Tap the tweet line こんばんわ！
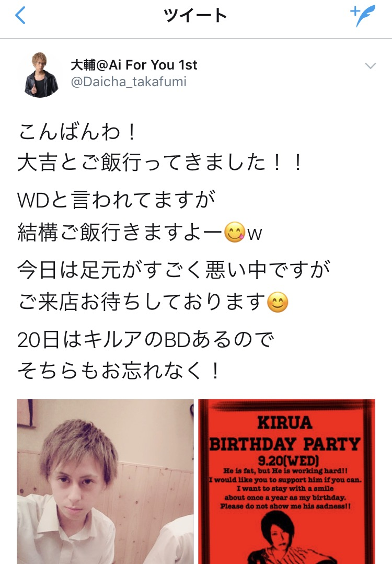Screen dimensions: 392x564 tap(77, 132)
